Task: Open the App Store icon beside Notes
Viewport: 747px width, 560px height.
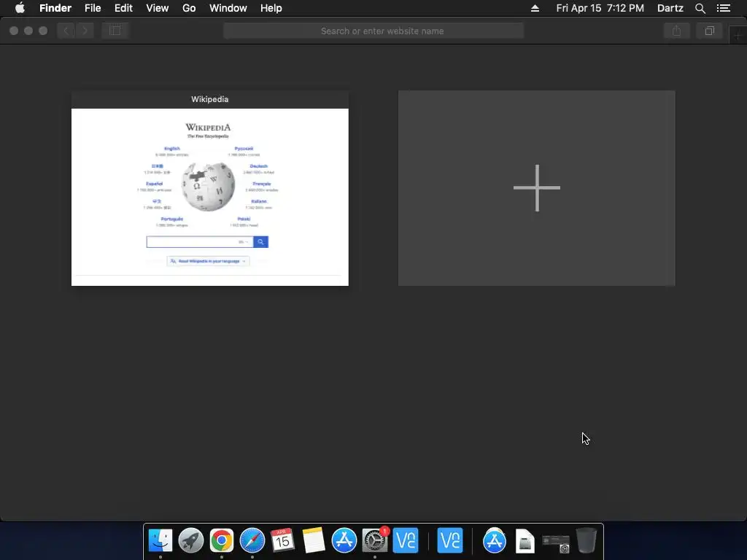Action: pyautogui.click(x=344, y=540)
